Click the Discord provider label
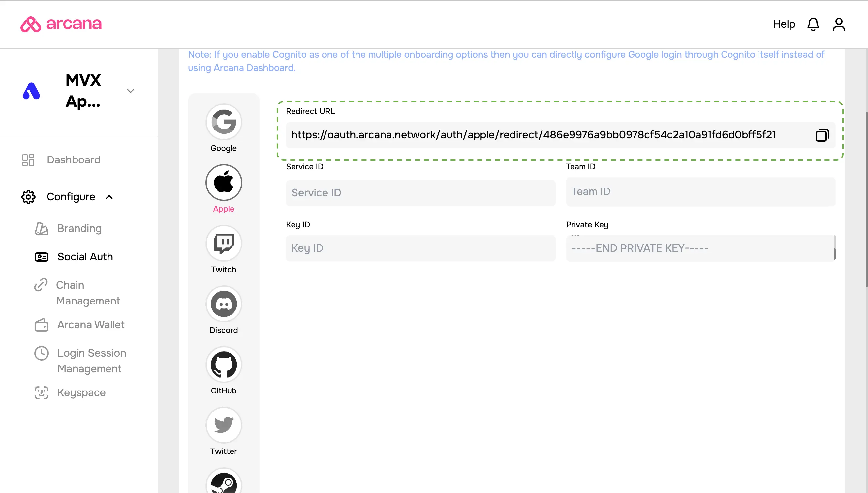This screenshot has height=493, width=868. pos(224,330)
